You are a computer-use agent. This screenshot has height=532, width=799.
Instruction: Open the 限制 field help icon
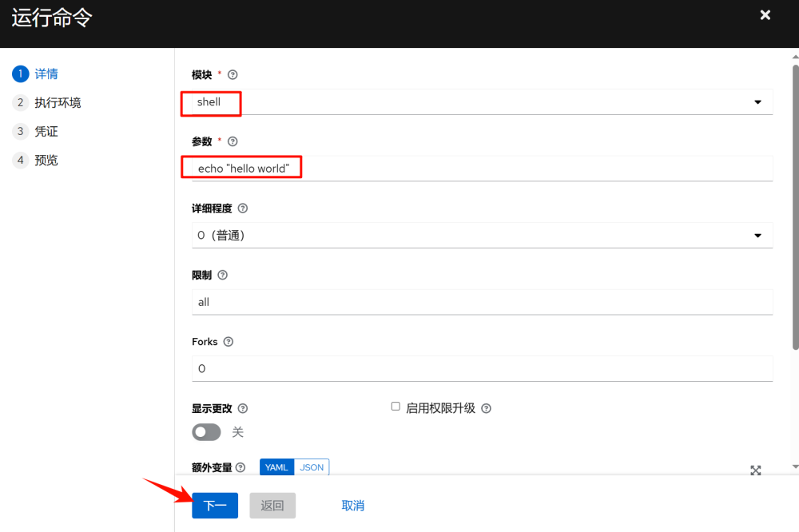222,275
